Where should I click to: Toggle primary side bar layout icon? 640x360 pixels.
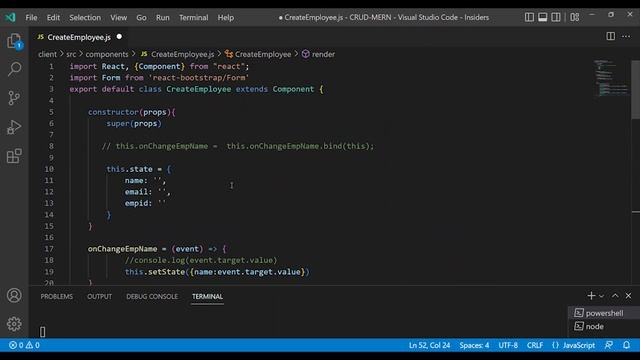point(529,17)
